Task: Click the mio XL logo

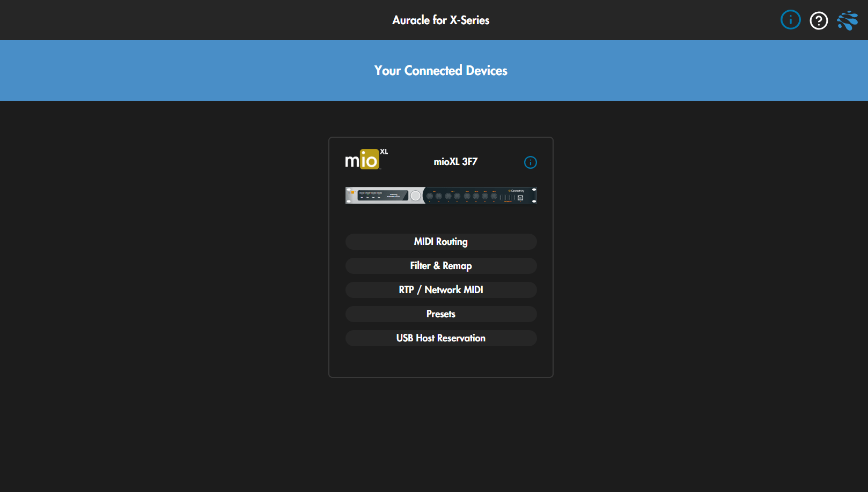Action: tap(366, 159)
